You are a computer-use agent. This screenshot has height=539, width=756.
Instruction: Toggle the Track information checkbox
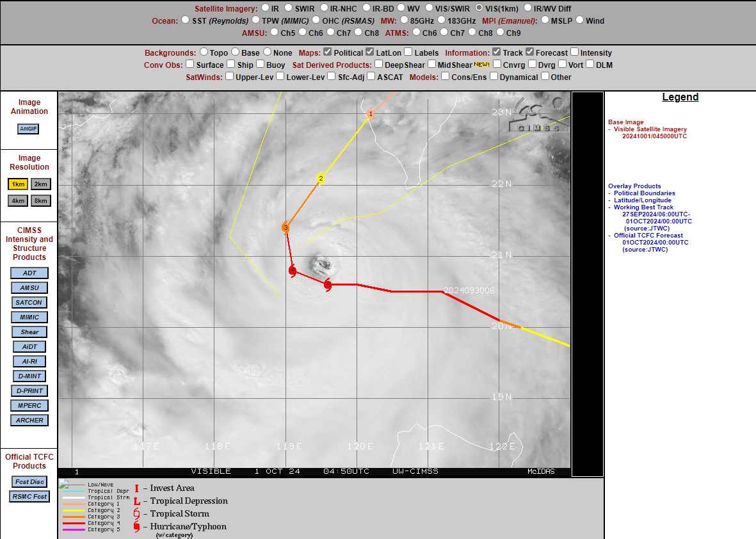[x=497, y=52]
